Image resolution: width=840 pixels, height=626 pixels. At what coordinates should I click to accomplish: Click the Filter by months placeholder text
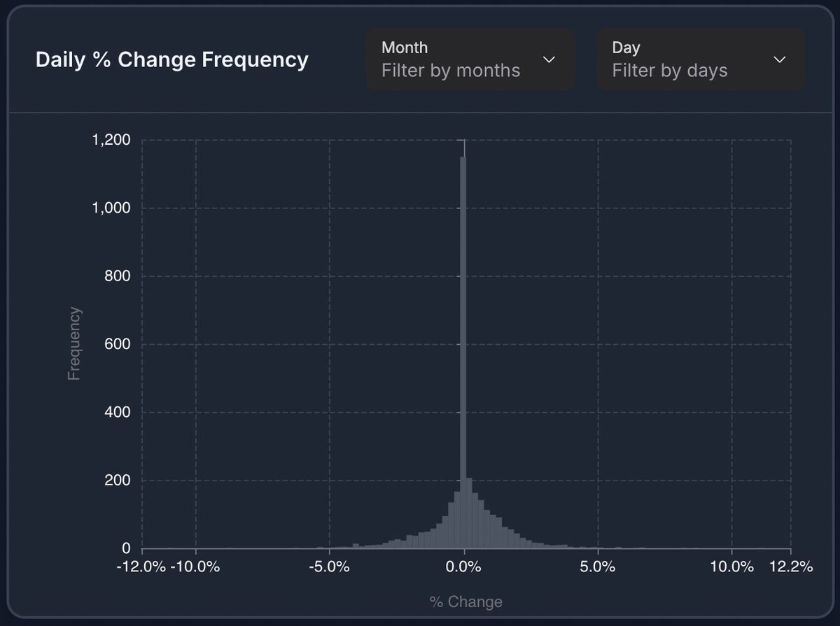(451, 70)
